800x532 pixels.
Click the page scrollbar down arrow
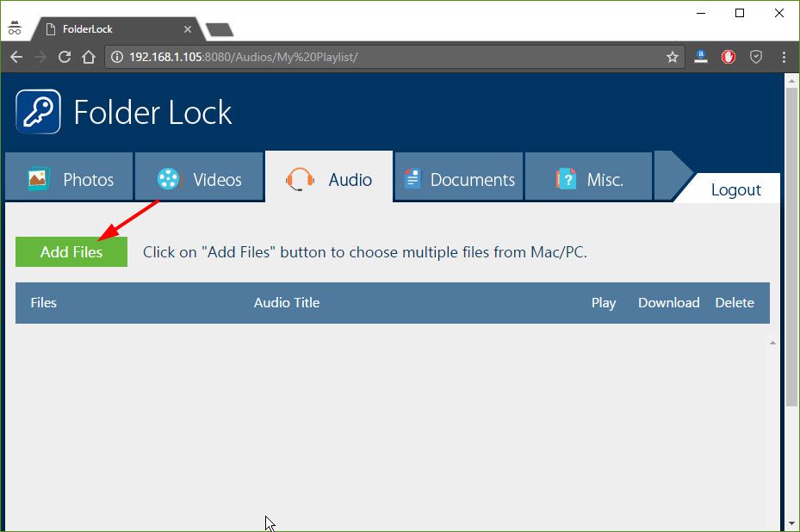pos(791,523)
